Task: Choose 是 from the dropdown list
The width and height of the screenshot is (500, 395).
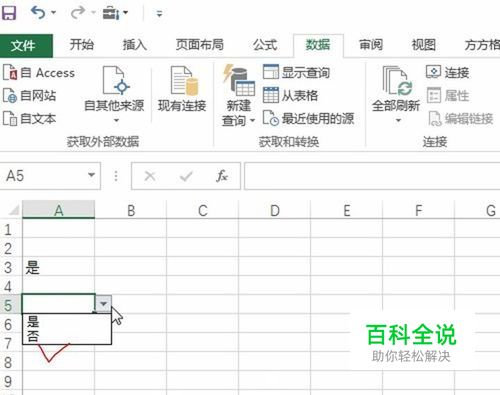Action: pyautogui.click(x=67, y=322)
